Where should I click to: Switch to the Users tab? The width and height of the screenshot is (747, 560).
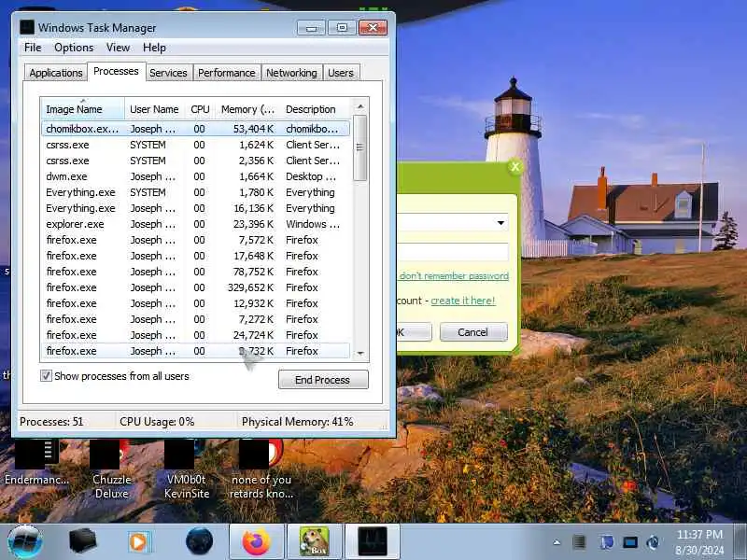(x=341, y=73)
